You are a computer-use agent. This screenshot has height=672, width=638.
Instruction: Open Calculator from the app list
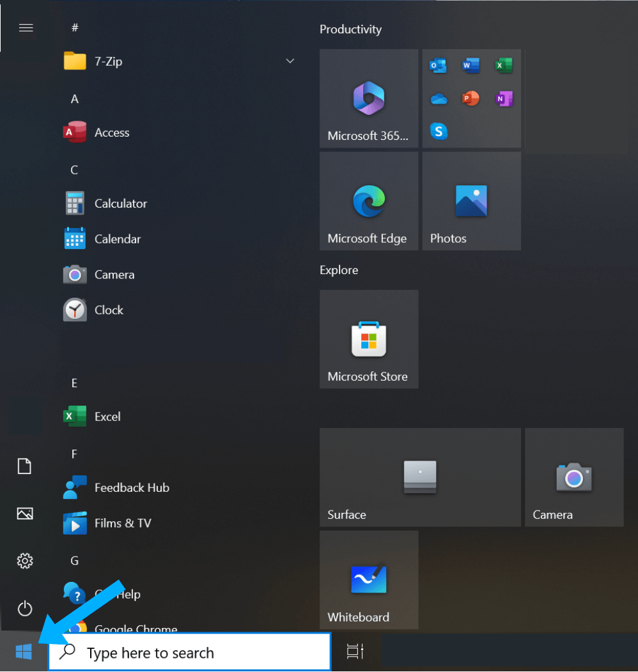click(120, 204)
